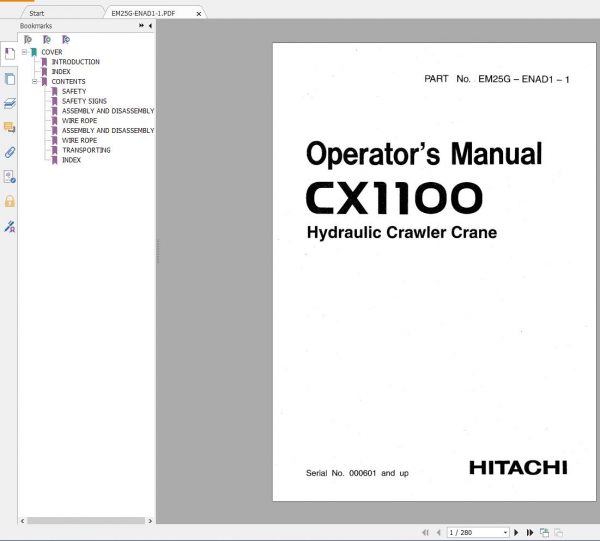Go to the last page

tap(530, 532)
